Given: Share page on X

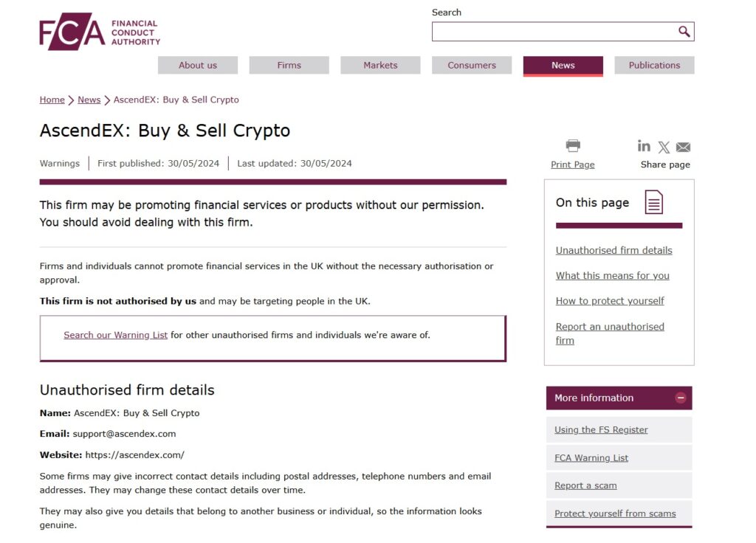Looking at the screenshot, I should [664, 147].
